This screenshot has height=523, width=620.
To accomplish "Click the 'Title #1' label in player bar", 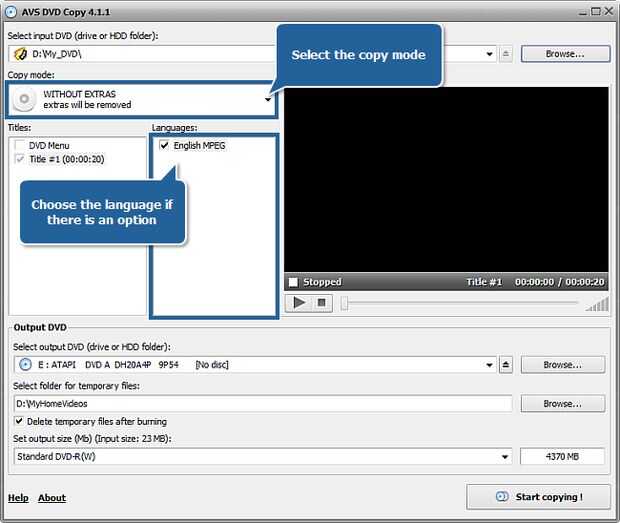I will [x=484, y=282].
